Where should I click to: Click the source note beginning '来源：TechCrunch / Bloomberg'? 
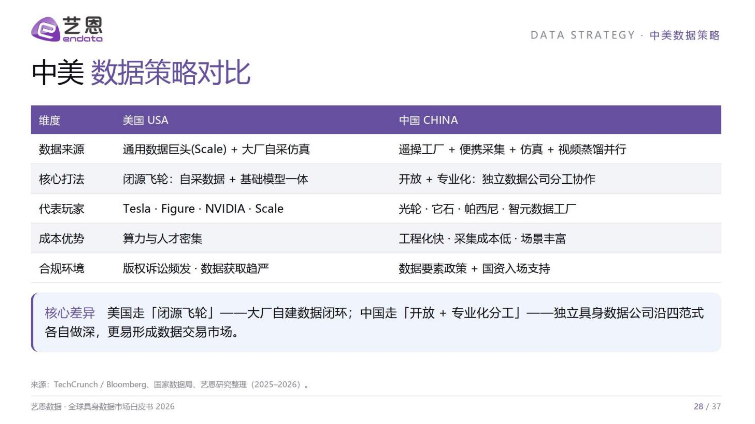[169, 385]
